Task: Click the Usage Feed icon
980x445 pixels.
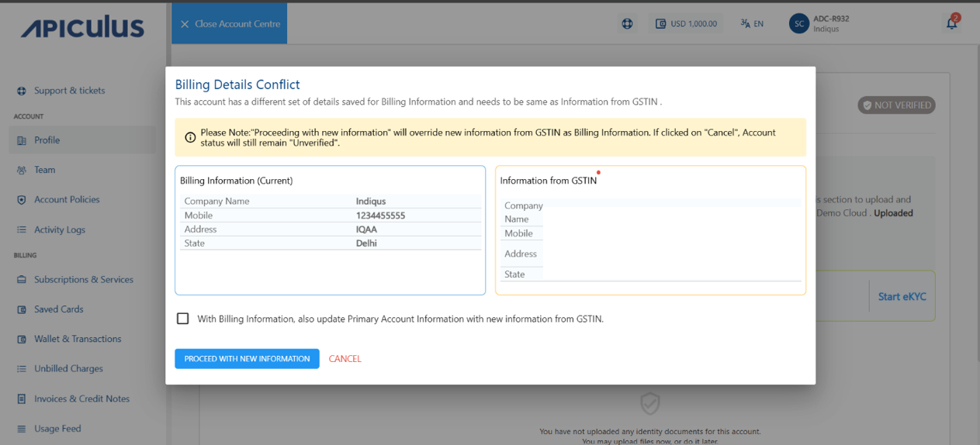Action: point(22,429)
